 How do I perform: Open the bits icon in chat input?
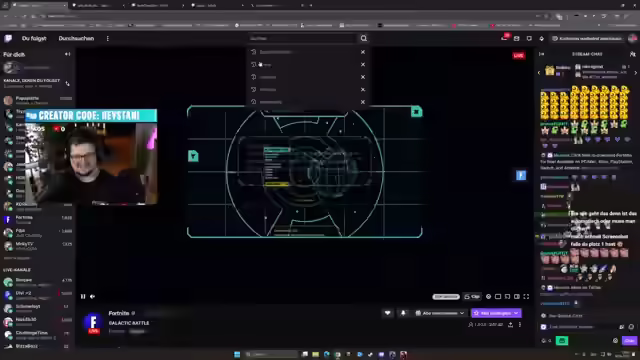coord(622,327)
